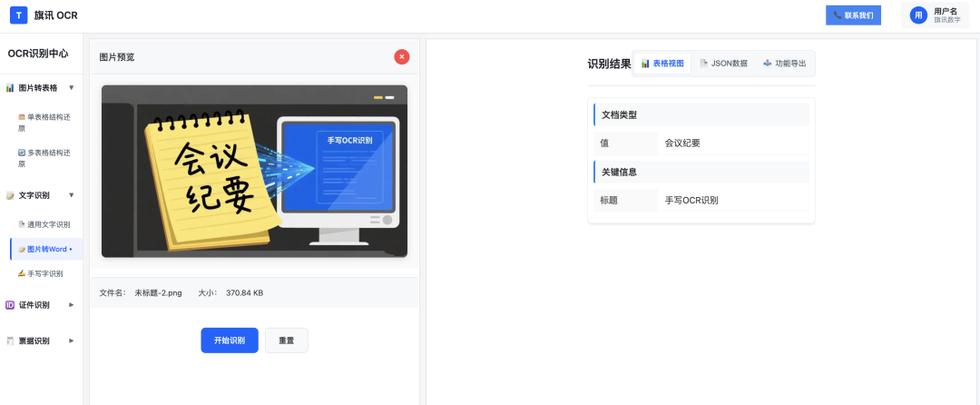Viewport: 980px width, 405px height.
Task: Click the blue user avatar circle
Action: (x=918, y=15)
